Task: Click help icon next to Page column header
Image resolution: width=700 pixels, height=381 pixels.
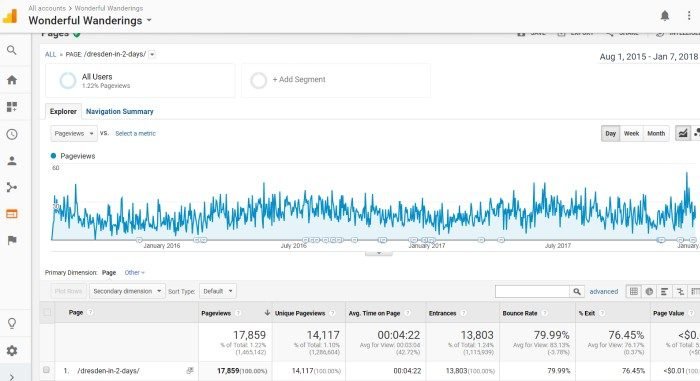Action: click(x=90, y=312)
